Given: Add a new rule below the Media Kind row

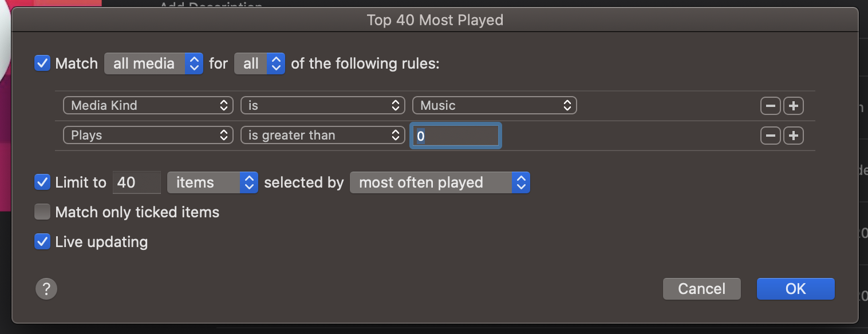Looking at the screenshot, I should tap(794, 105).
